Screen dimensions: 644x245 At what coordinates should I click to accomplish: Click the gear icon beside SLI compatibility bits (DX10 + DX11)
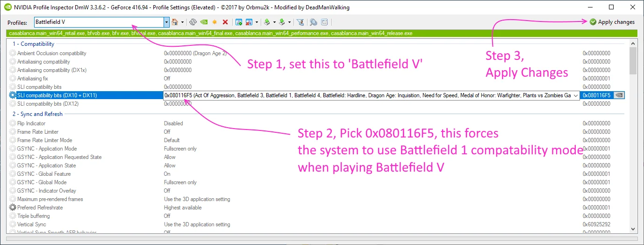(x=13, y=95)
